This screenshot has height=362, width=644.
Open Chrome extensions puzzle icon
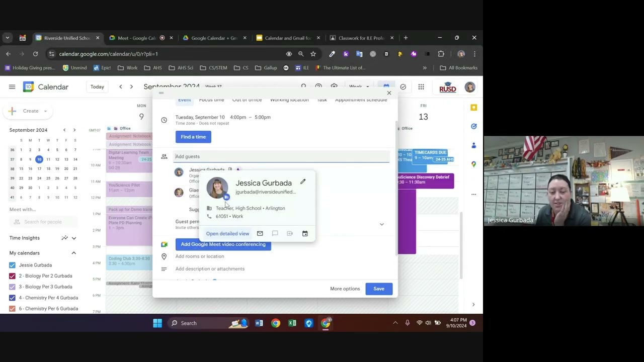click(441, 54)
